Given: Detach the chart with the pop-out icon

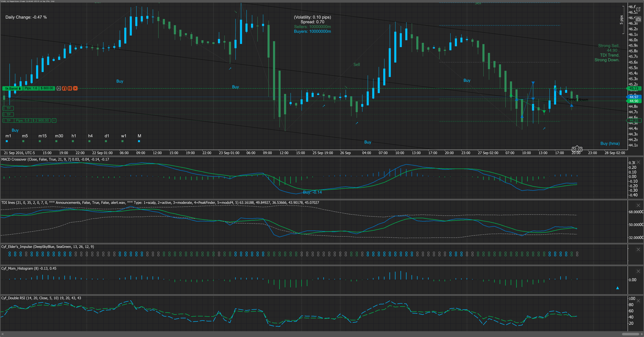Looking at the screenshot, I should [x=638, y=9].
